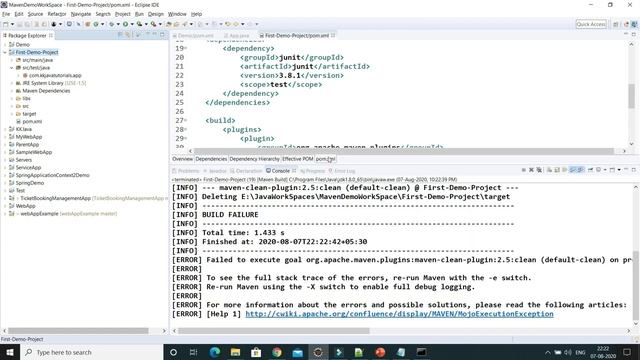This screenshot has width=640, height=360.
Task: Maximize the Package Explorer view
Action: 162,35
